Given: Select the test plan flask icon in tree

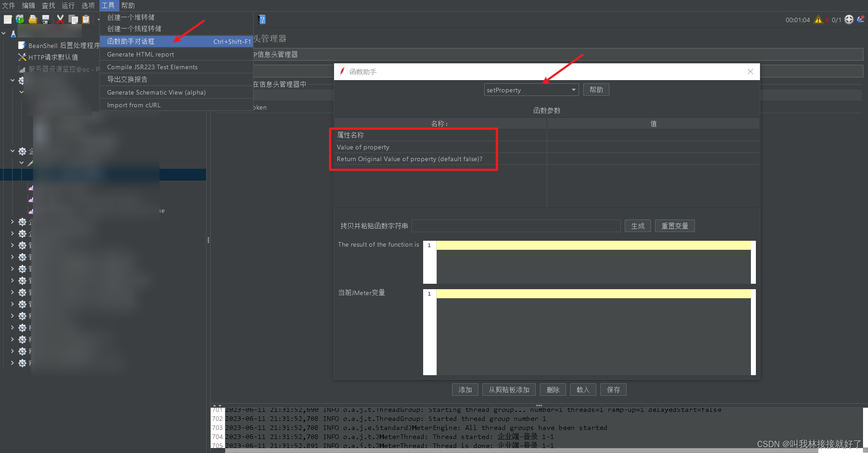Looking at the screenshot, I should coord(13,33).
